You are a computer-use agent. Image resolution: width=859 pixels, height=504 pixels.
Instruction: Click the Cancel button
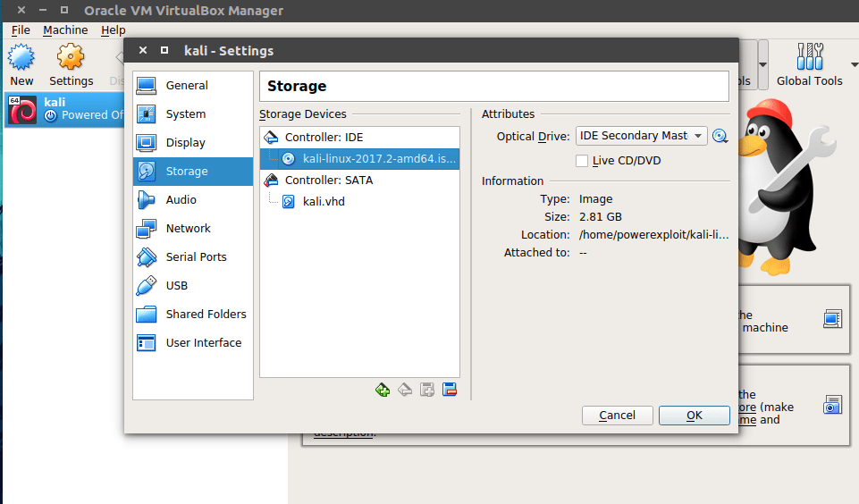pyautogui.click(x=617, y=416)
